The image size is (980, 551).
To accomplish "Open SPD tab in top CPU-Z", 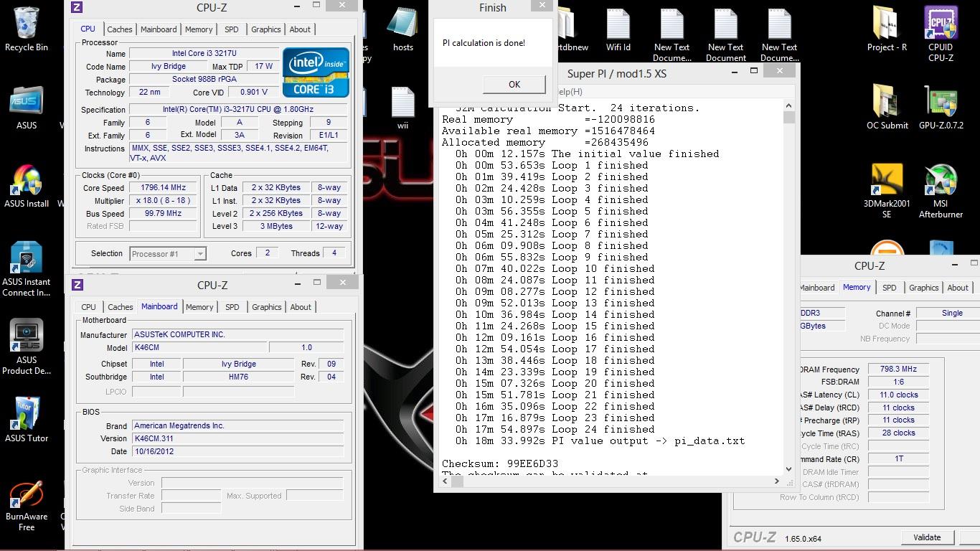I will (231, 29).
